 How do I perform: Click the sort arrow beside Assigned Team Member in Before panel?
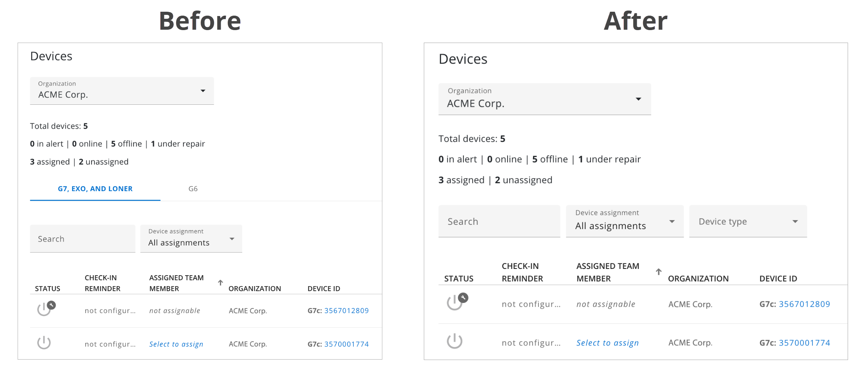[x=220, y=283]
